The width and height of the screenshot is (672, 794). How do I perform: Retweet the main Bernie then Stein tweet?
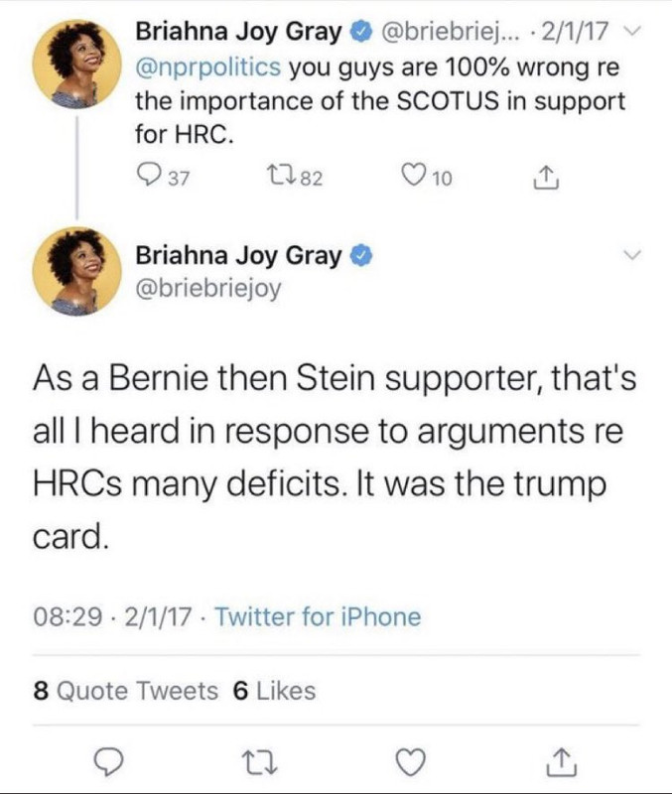click(x=259, y=762)
